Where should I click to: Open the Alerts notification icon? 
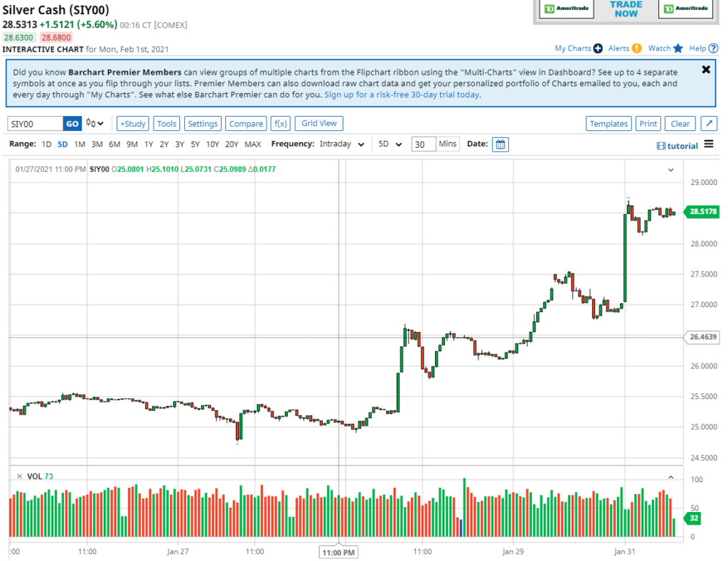pyautogui.click(x=637, y=48)
